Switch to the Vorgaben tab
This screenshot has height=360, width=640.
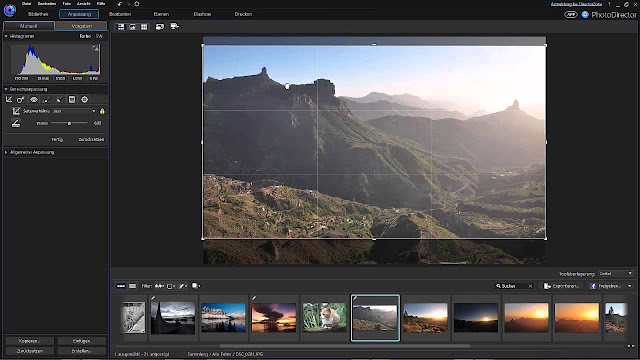(x=82, y=26)
